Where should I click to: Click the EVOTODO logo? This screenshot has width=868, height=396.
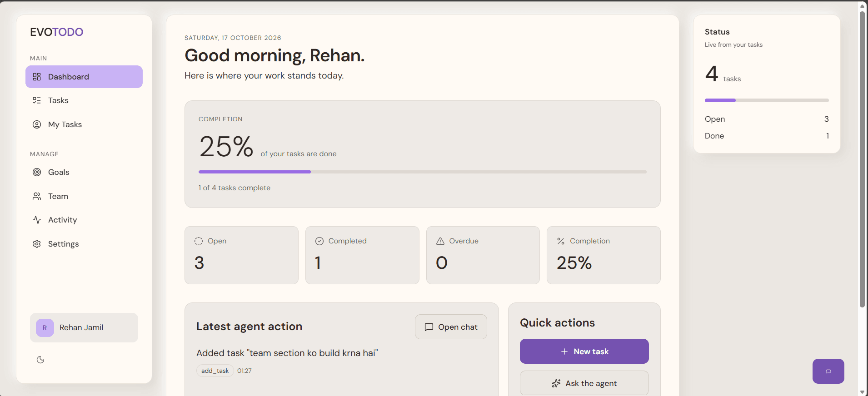57,32
